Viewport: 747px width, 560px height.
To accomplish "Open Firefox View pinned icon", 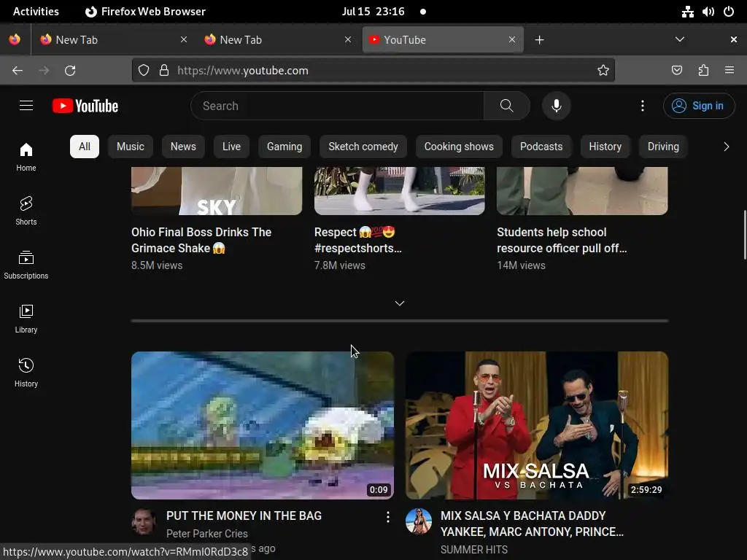I will pyautogui.click(x=15, y=39).
